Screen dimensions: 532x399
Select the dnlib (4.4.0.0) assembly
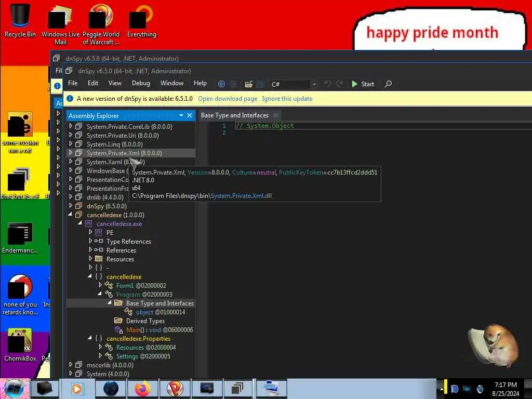tap(105, 197)
